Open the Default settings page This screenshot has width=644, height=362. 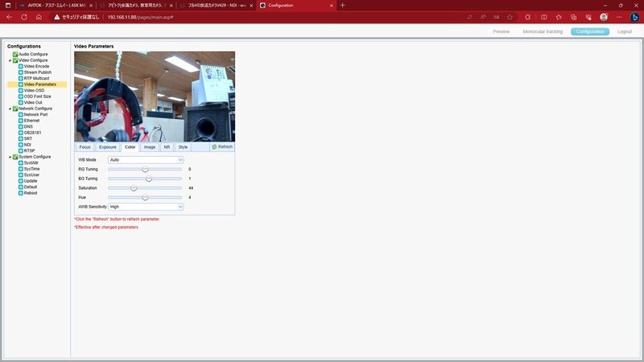click(x=31, y=187)
